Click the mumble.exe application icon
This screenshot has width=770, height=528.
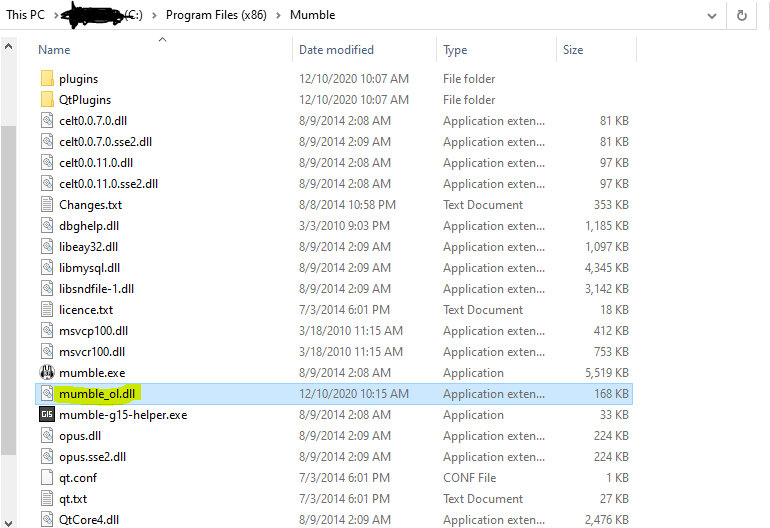47,373
